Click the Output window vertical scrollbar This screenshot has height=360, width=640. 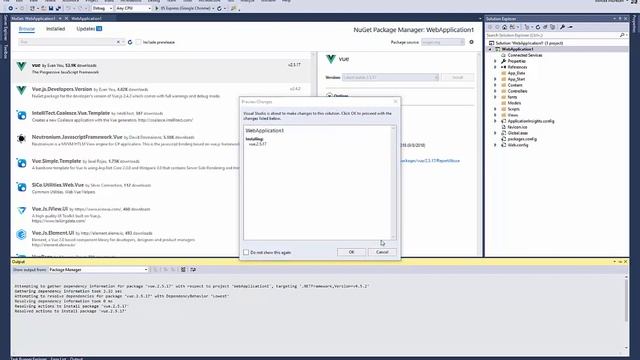coord(626,312)
